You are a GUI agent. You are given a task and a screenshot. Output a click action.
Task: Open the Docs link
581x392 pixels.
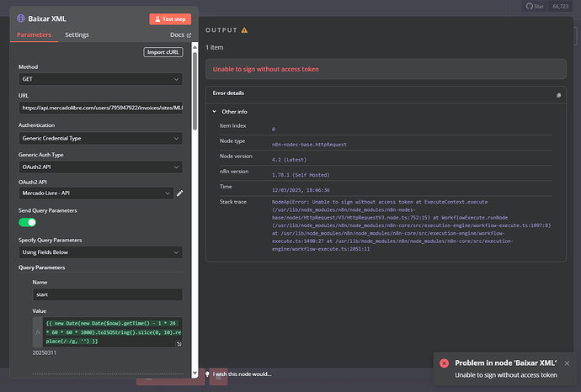tap(180, 34)
